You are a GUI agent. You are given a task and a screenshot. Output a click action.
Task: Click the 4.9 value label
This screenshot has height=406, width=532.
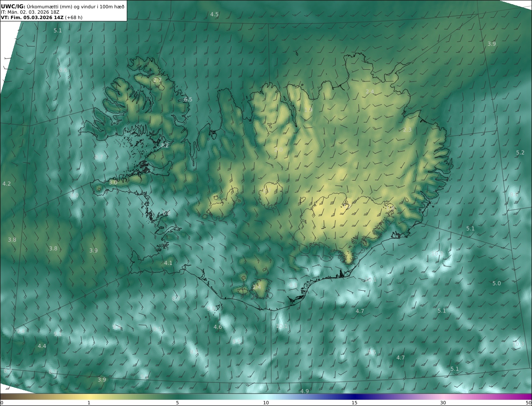305,391
